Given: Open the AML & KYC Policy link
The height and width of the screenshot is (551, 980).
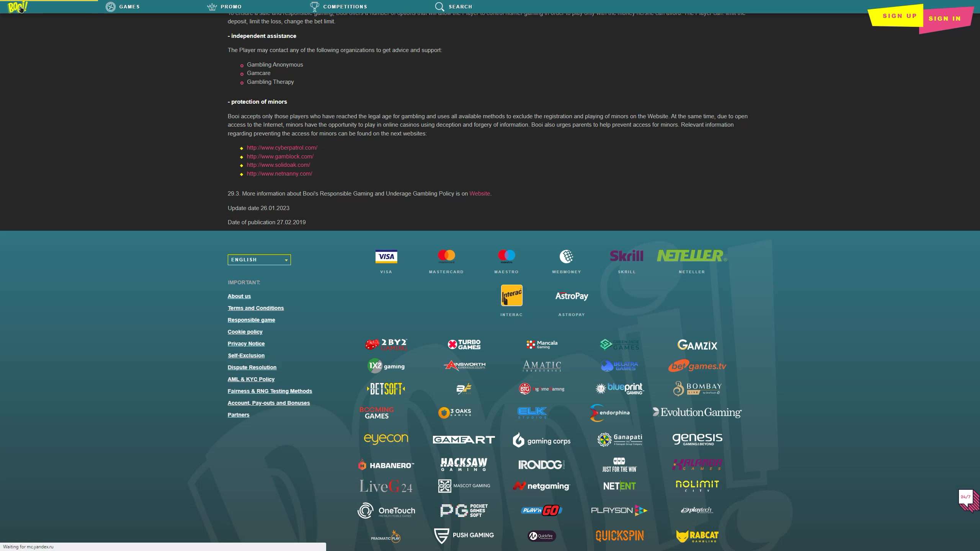Looking at the screenshot, I should pyautogui.click(x=251, y=379).
